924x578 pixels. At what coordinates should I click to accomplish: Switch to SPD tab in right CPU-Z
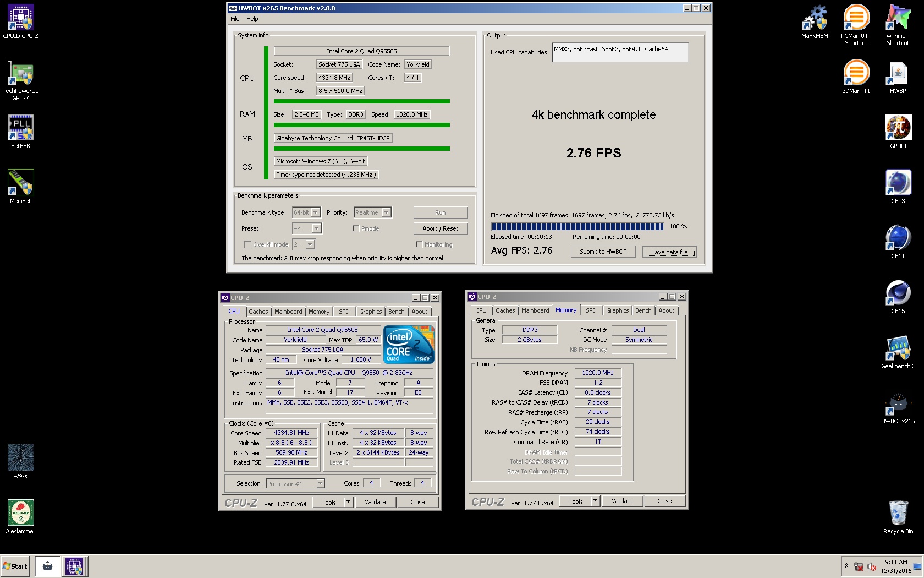pyautogui.click(x=591, y=310)
